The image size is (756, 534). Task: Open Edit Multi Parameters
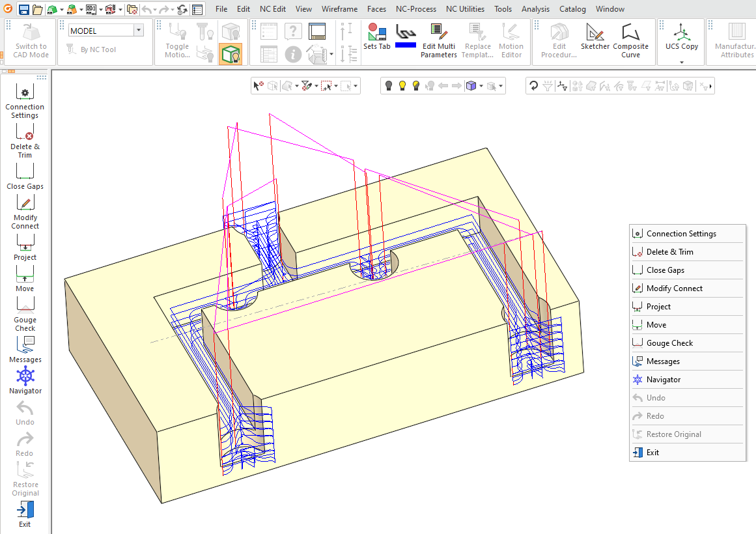tap(438, 40)
